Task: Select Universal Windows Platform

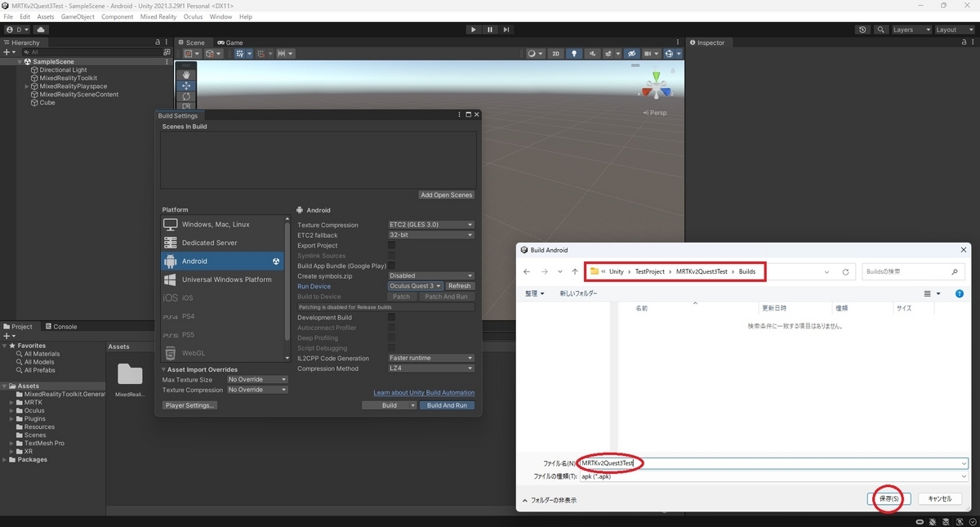Action: coord(225,279)
